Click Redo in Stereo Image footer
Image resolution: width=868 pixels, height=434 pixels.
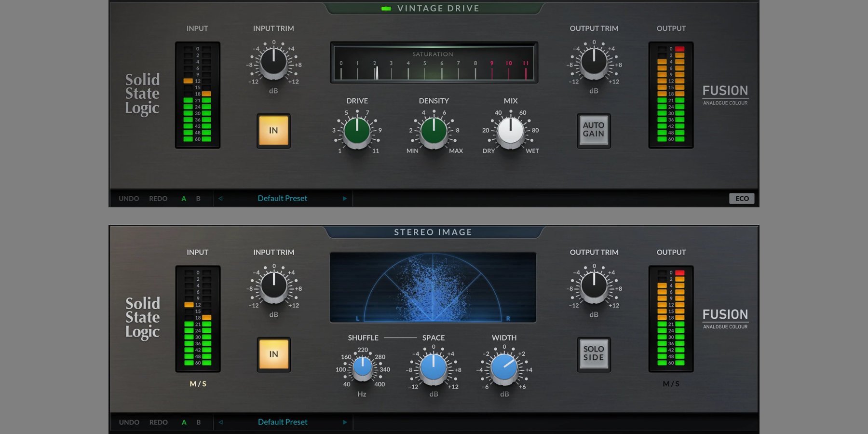click(158, 422)
